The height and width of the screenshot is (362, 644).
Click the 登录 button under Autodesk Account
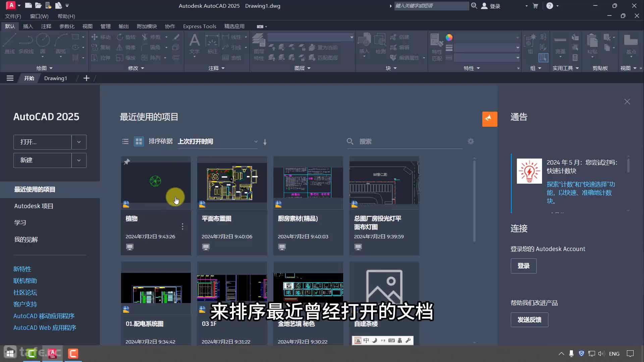click(524, 266)
